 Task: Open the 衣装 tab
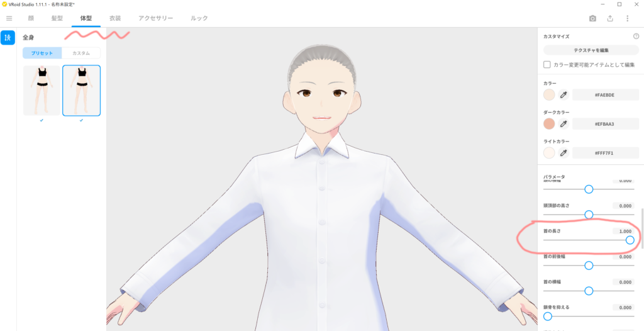point(115,18)
